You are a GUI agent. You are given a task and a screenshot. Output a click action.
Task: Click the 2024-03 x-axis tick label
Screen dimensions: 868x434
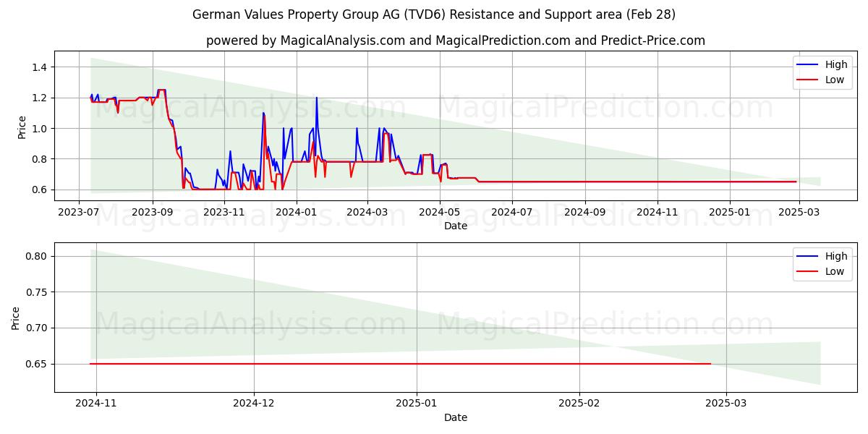[x=367, y=212]
